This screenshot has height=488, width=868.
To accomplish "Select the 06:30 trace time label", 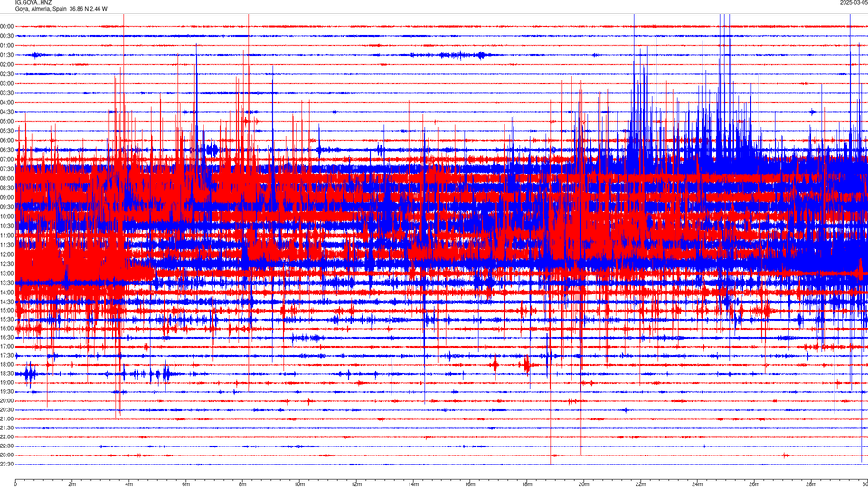I will click(x=7, y=150).
